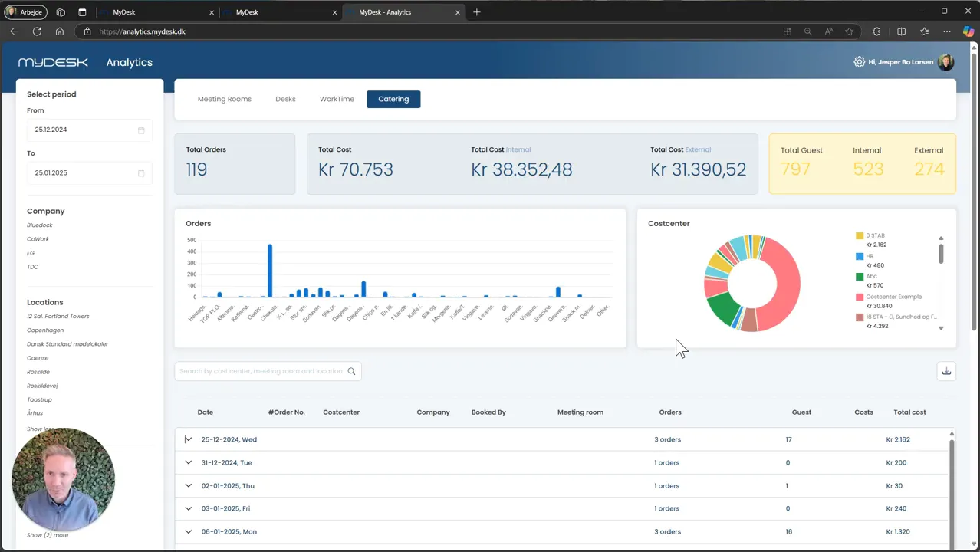
Task: Click the MyDesk logo
Action: coord(53,62)
